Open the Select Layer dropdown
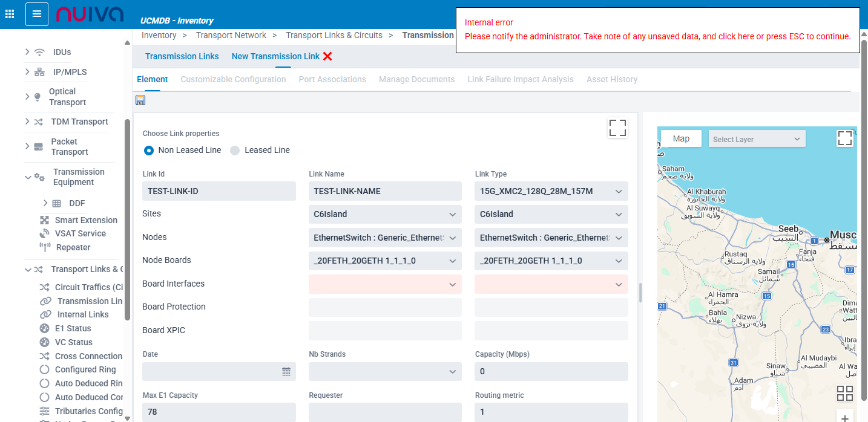The height and width of the screenshot is (422, 868). pos(757,139)
